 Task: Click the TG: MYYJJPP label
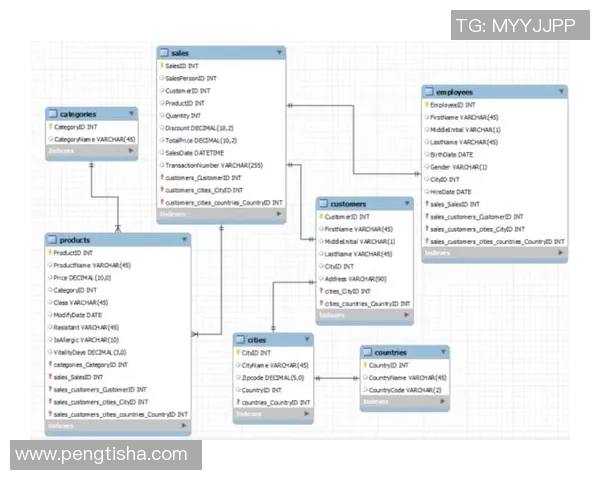[x=514, y=25]
